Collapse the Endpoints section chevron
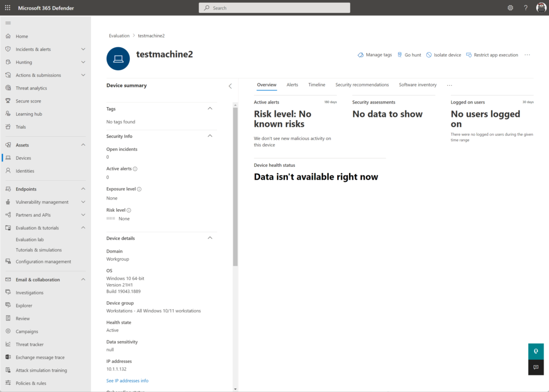The height and width of the screenshot is (392, 549). click(83, 189)
